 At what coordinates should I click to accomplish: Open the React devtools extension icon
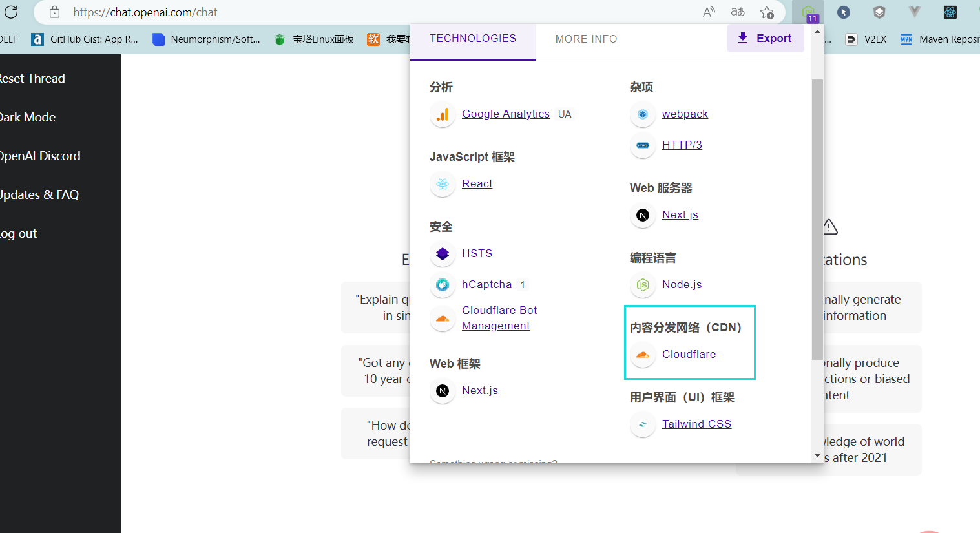pos(950,12)
